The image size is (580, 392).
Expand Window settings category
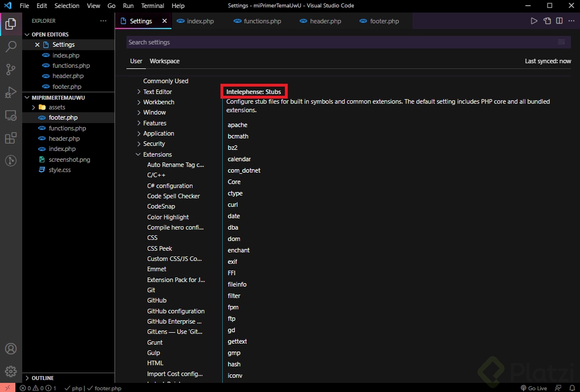[x=138, y=112]
